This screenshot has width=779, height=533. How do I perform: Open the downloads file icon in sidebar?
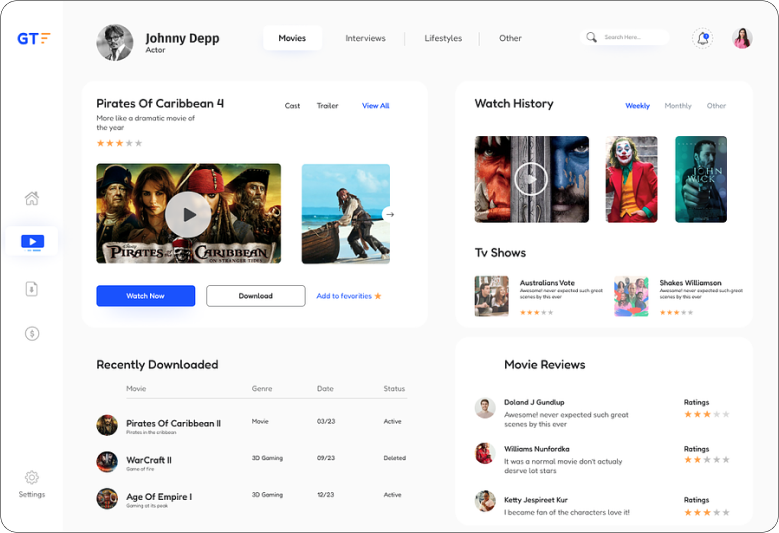click(x=32, y=289)
